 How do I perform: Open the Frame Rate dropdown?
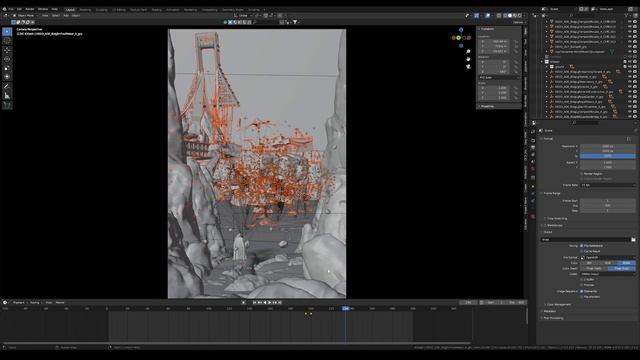pyautogui.click(x=608, y=185)
